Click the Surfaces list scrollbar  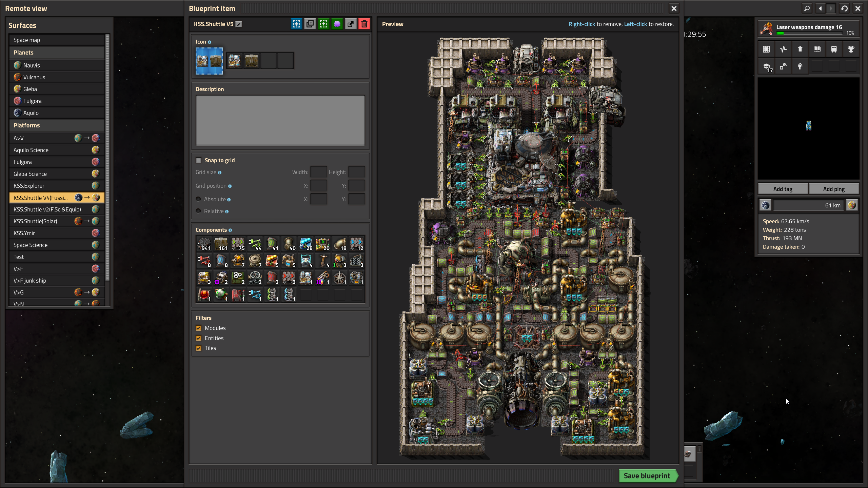[107, 158]
